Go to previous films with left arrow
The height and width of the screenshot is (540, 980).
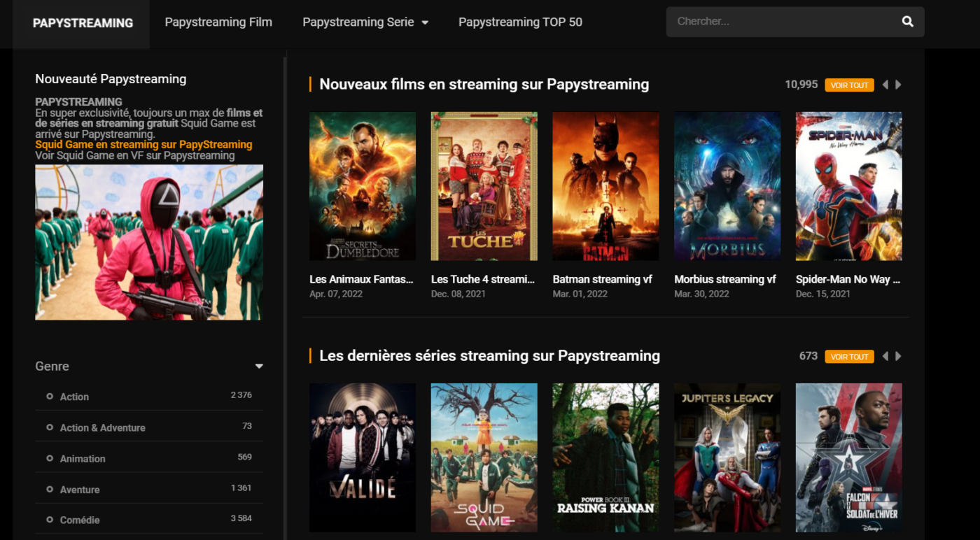click(885, 85)
